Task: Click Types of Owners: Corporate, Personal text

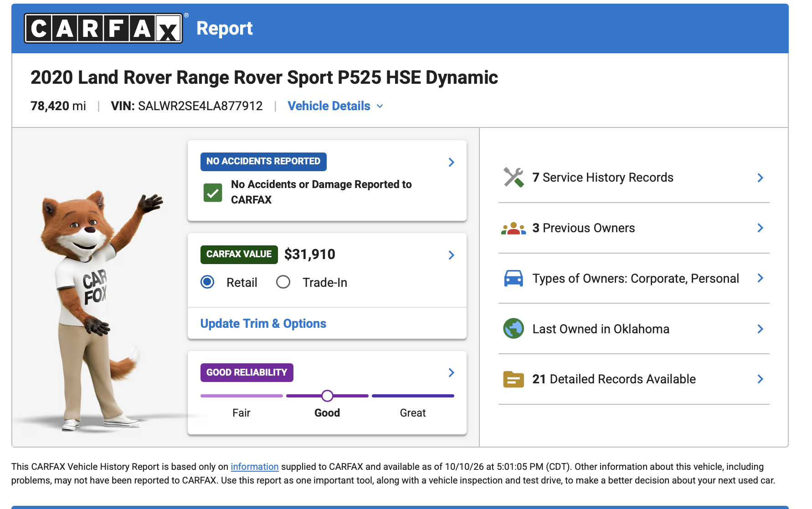Action: [636, 279]
